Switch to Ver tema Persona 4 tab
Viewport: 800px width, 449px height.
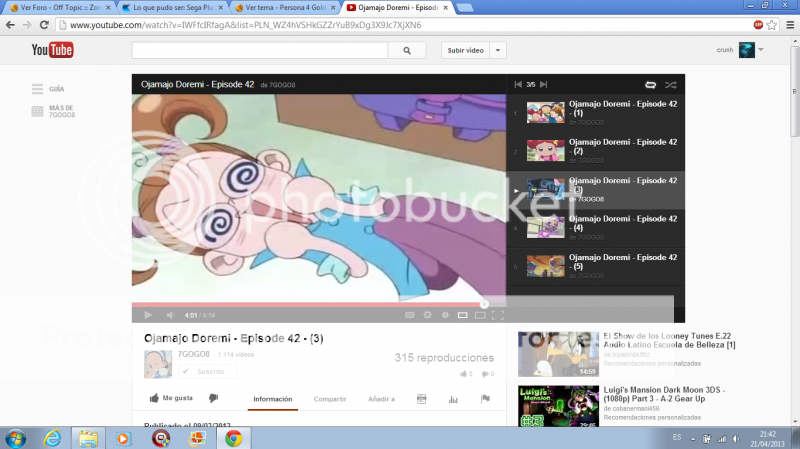[x=285, y=8]
